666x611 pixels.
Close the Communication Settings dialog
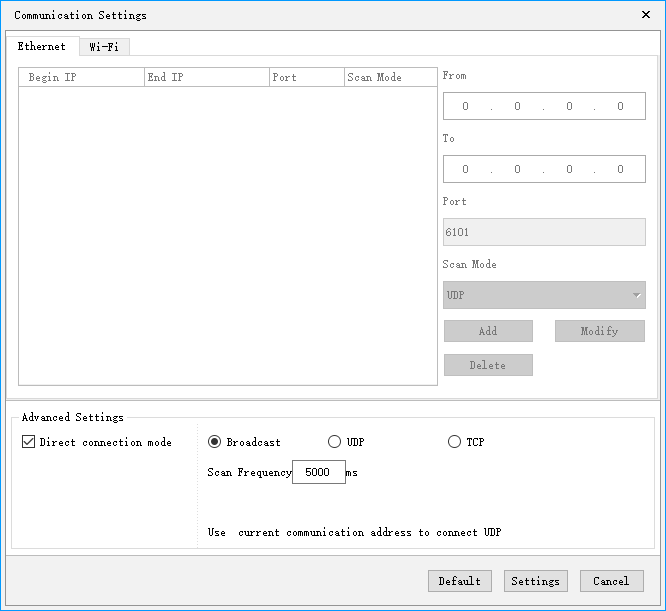pyautogui.click(x=645, y=15)
